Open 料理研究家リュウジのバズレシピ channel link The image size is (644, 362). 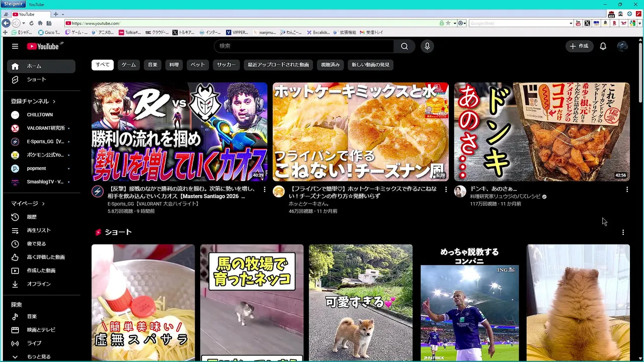click(505, 197)
